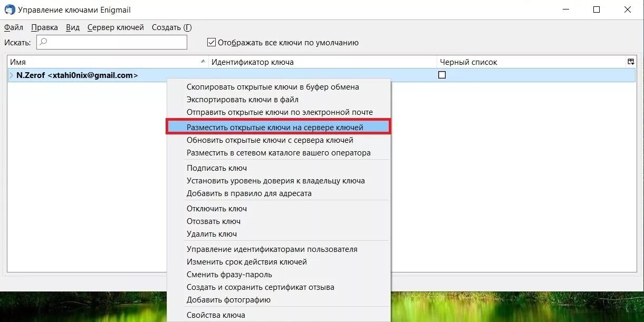Focus the "Искать" search field
This screenshot has height=322, width=644.
[112, 42]
